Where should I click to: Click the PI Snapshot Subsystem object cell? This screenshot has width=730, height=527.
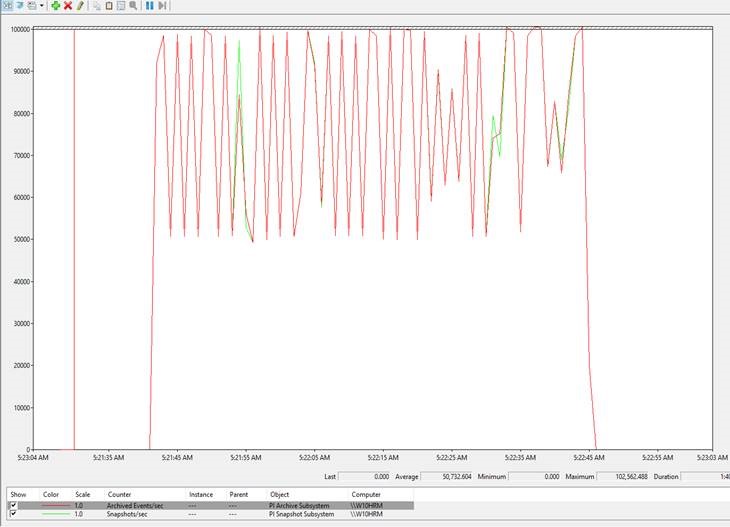coord(301,514)
